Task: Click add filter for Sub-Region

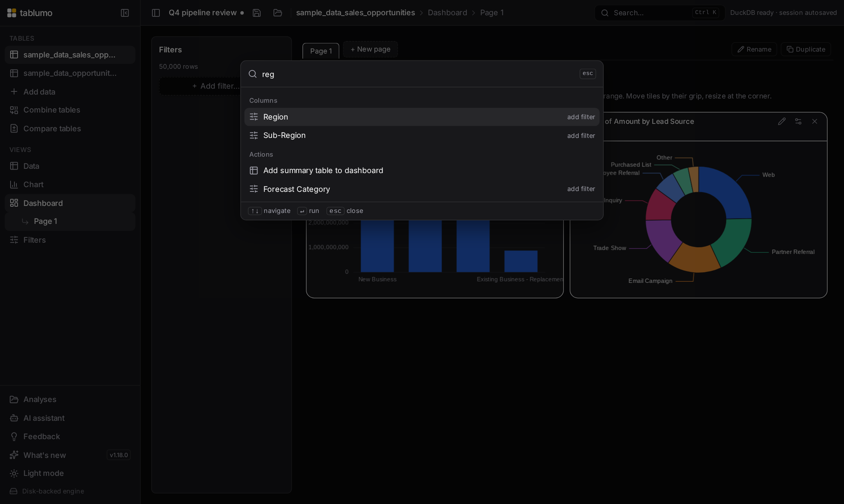Action: pyautogui.click(x=581, y=136)
